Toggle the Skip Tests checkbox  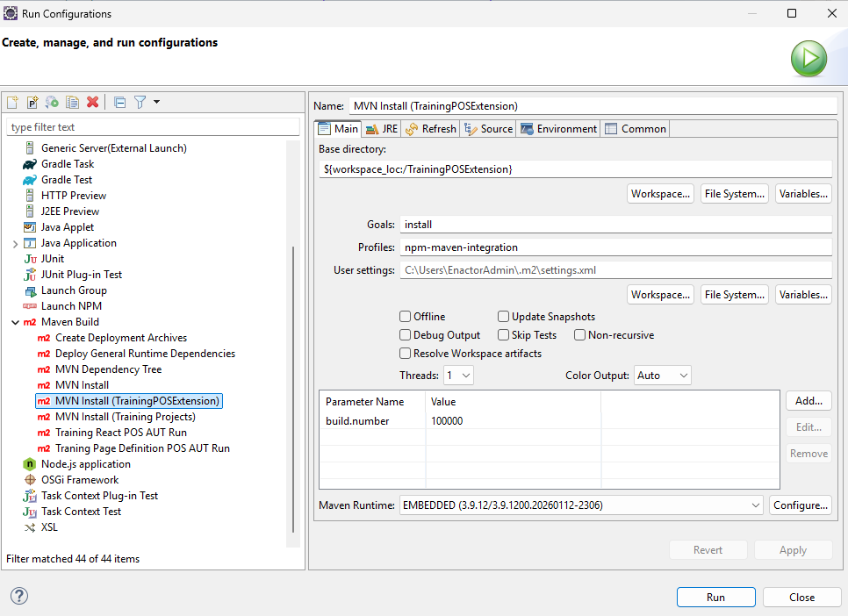(x=504, y=335)
